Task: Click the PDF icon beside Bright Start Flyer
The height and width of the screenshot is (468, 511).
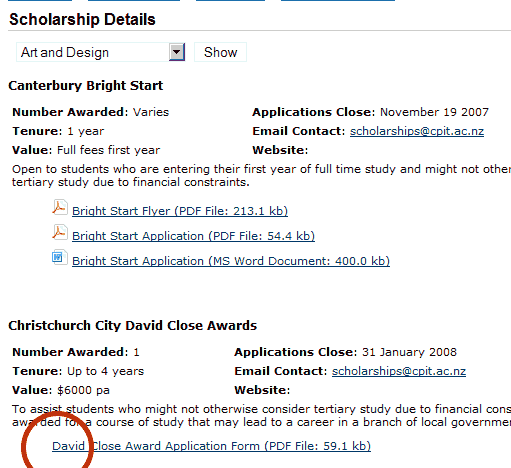Action: click(60, 207)
